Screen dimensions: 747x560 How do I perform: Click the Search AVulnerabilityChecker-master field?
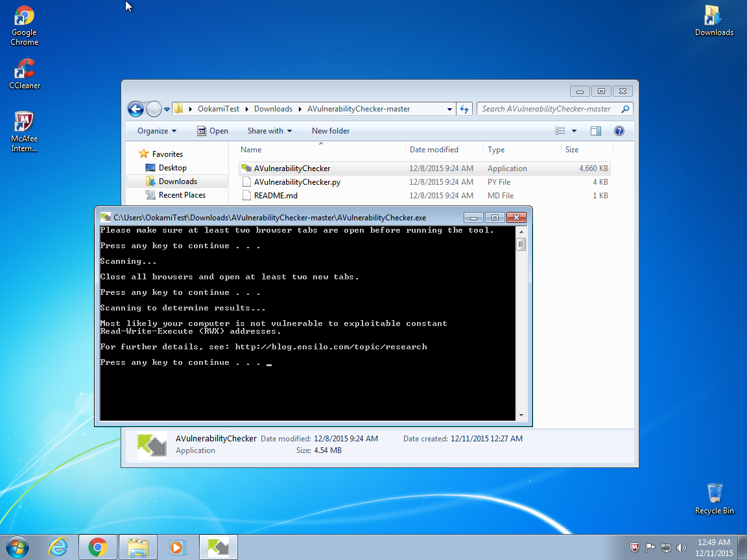point(548,109)
